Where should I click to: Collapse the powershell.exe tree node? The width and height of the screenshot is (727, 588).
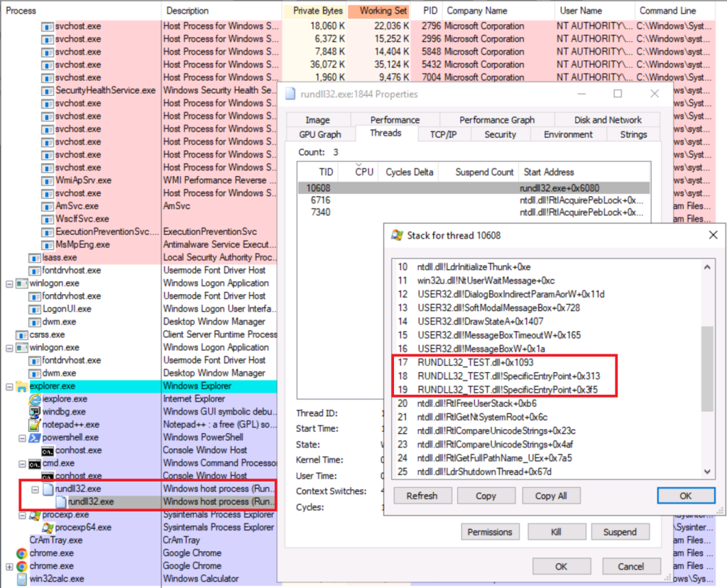[x=22, y=437]
